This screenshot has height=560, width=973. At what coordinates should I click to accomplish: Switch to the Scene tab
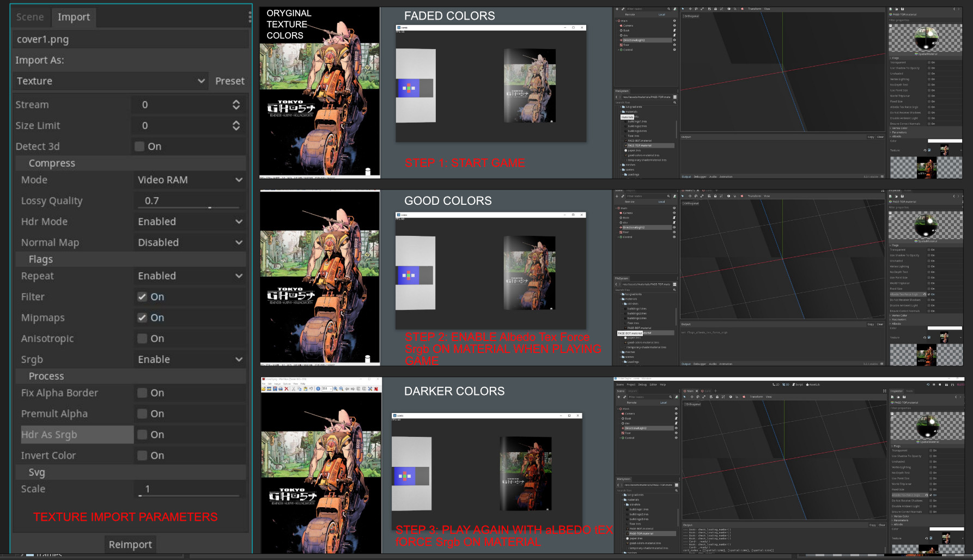30,17
